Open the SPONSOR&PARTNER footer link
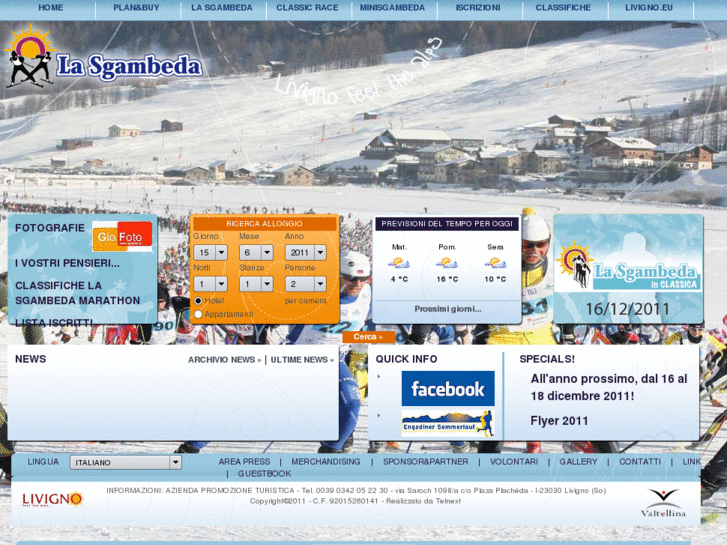727x545 pixels. pos(426,462)
